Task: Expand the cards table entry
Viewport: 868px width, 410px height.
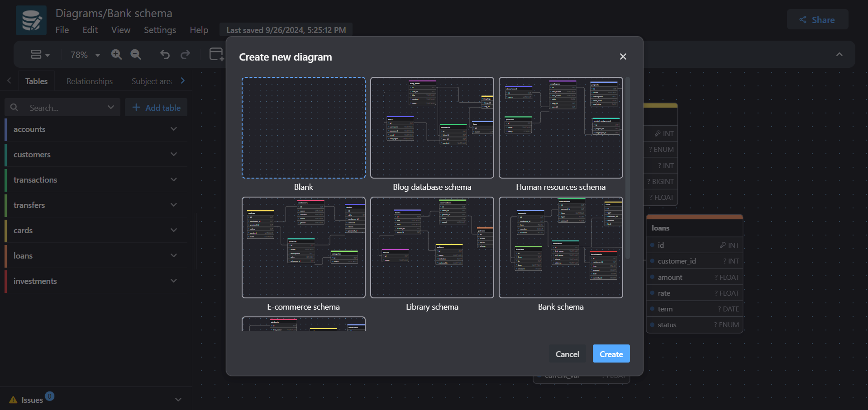Action: pos(174,230)
